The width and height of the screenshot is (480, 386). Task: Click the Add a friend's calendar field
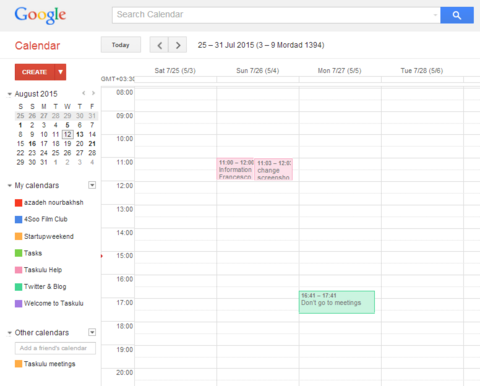click(55, 348)
